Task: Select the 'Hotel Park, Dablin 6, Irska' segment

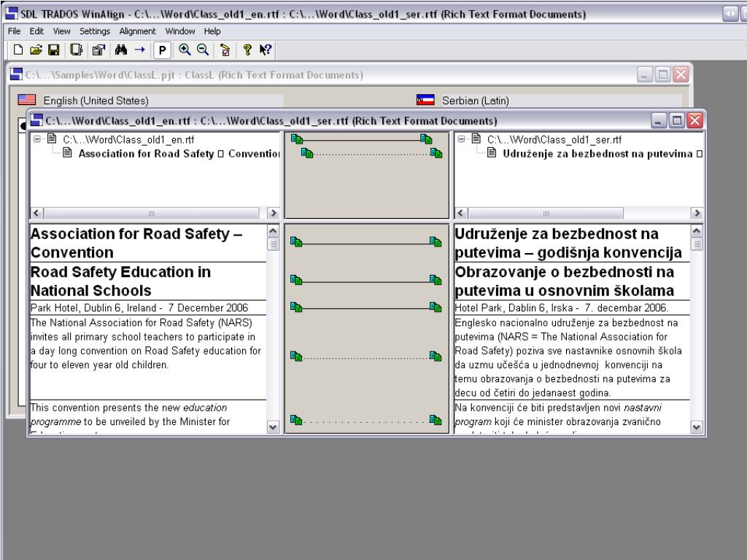Action: point(572,308)
